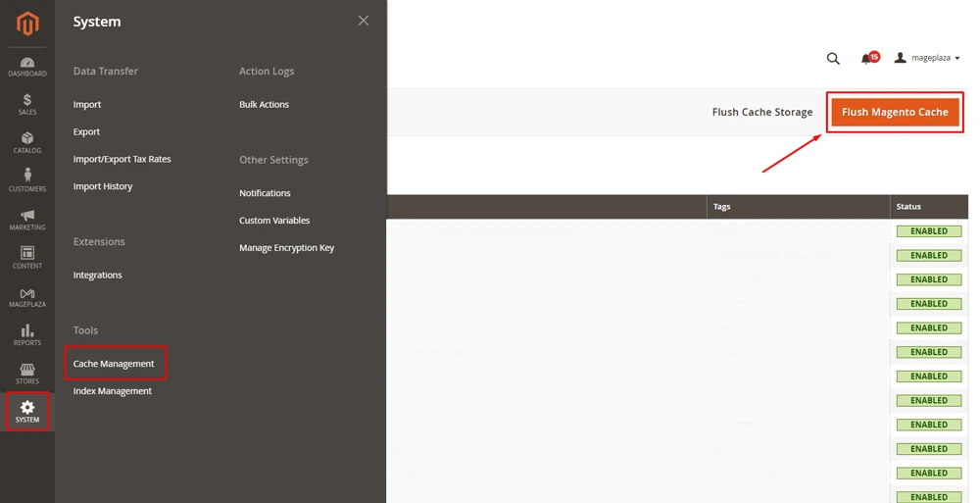The image size is (980, 503).
Task: Open Integrations under Extensions
Action: (97, 276)
